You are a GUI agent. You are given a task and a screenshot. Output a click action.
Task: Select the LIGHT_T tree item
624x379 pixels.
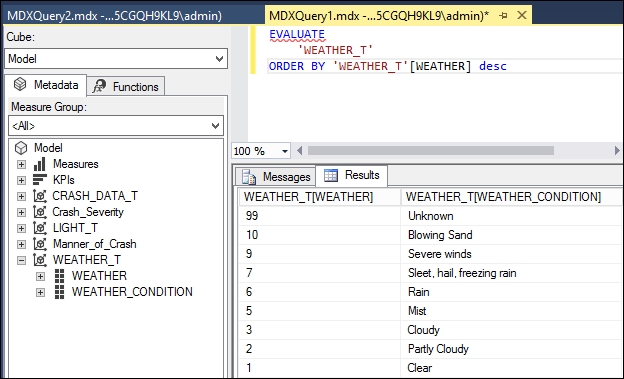[75, 228]
